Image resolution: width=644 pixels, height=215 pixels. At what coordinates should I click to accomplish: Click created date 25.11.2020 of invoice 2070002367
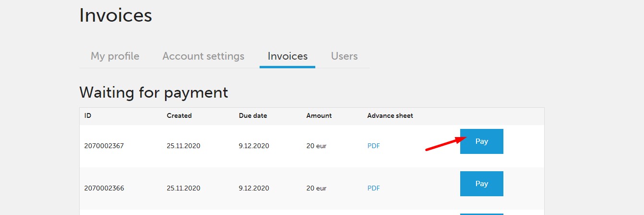point(183,146)
